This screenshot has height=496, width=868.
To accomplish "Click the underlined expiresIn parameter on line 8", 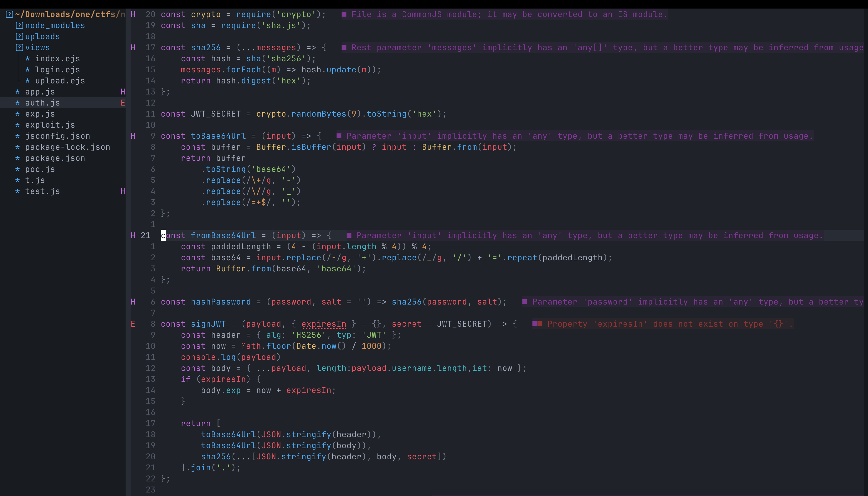I will pyautogui.click(x=323, y=324).
